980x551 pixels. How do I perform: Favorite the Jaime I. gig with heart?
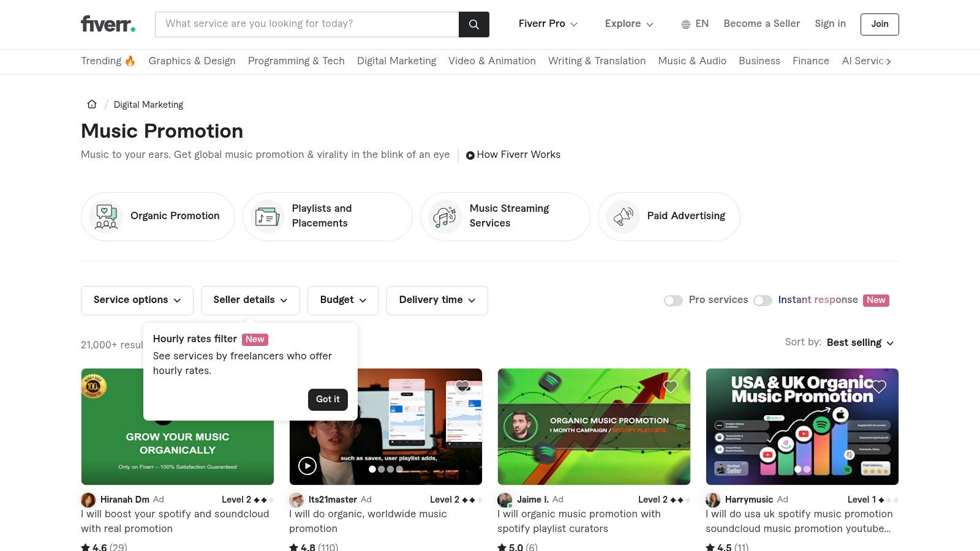671,386
